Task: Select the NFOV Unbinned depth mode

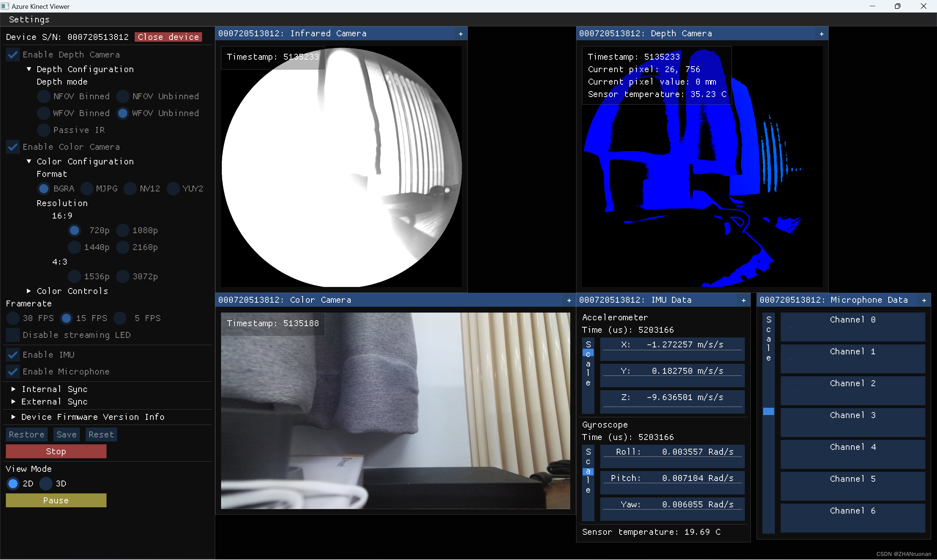Action: (x=123, y=96)
